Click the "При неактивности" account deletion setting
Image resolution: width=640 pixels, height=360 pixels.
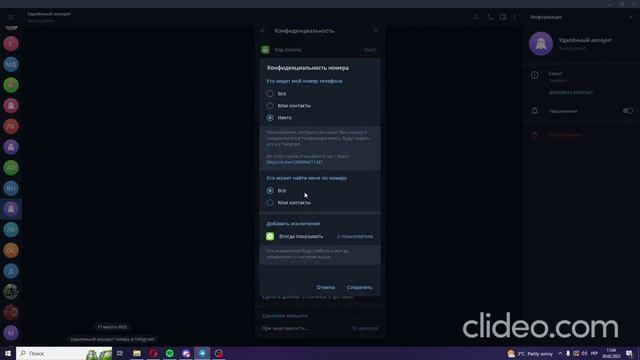pos(320,328)
